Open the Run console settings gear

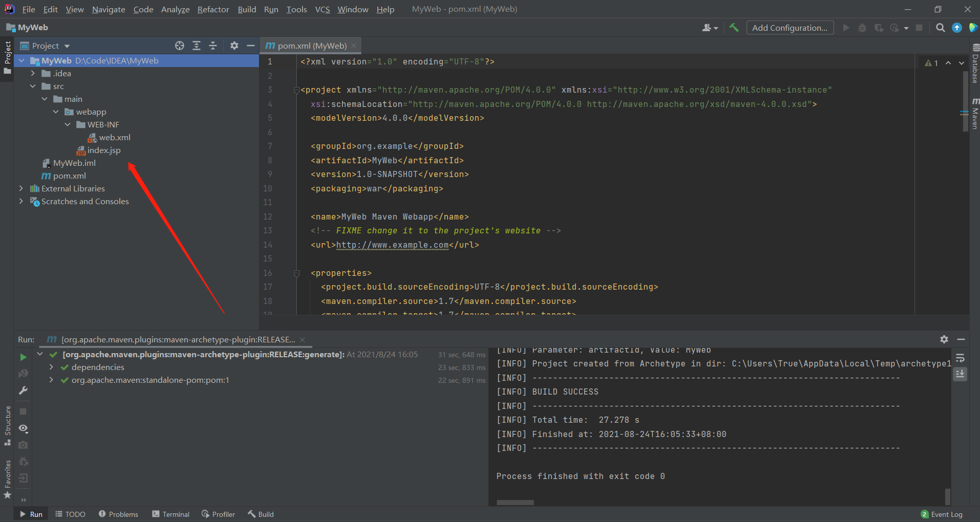click(x=943, y=339)
